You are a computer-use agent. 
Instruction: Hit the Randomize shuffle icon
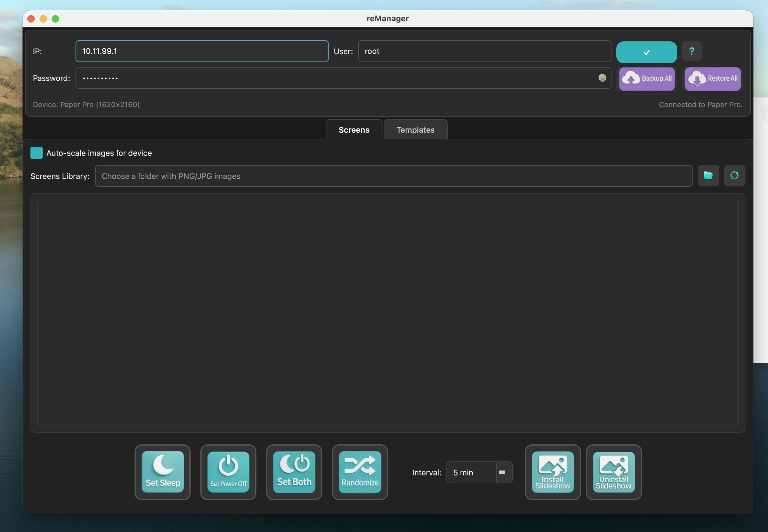pos(360,472)
